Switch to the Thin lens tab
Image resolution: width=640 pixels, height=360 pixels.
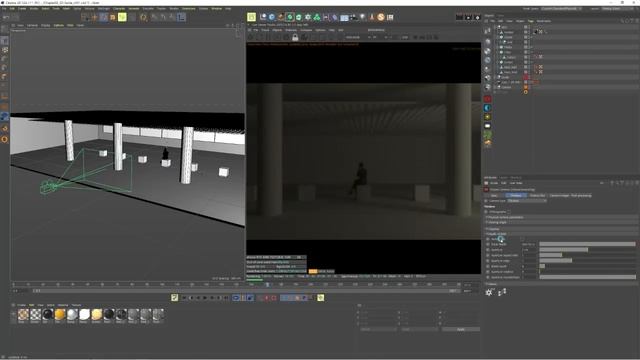516,196
